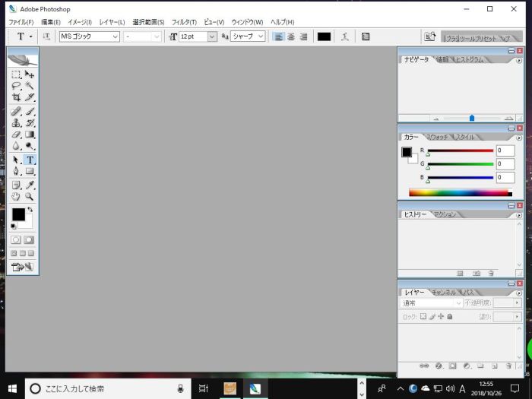Select the Magic Wand tool
This screenshot has height=399, width=532.
click(x=30, y=86)
